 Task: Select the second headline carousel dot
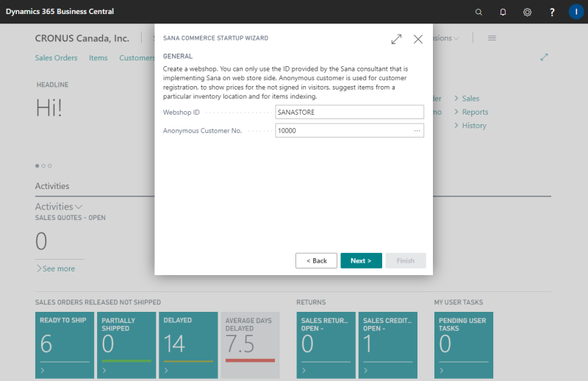tap(43, 165)
